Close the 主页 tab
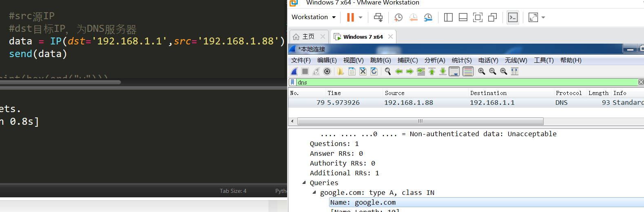Image resolution: width=644 pixels, height=212 pixels. (x=323, y=37)
